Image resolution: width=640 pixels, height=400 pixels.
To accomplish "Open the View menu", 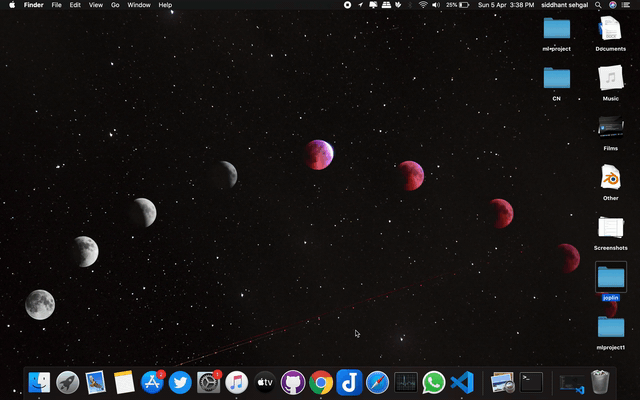I will (x=96, y=5).
